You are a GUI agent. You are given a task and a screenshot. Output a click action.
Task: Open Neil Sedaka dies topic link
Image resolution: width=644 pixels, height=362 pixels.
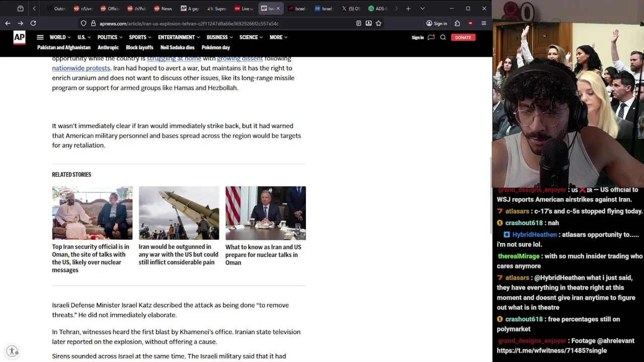coord(177,47)
